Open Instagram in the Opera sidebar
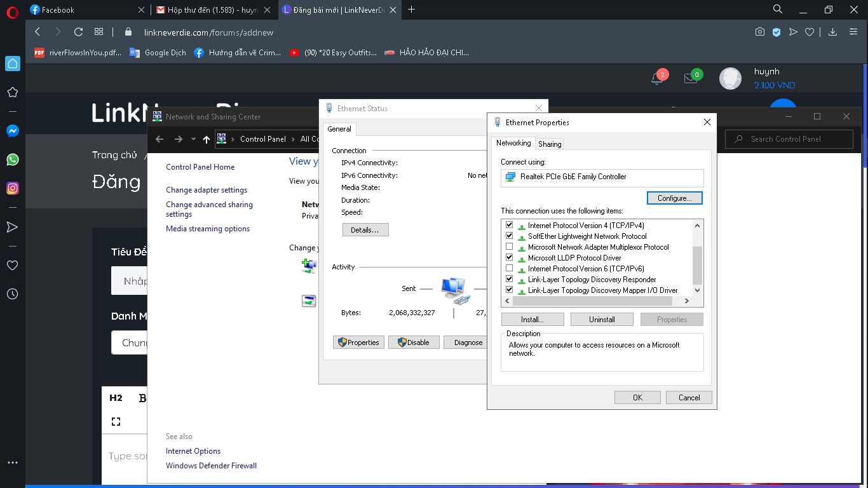This screenshot has height=488, width=868. pos(12,188)
